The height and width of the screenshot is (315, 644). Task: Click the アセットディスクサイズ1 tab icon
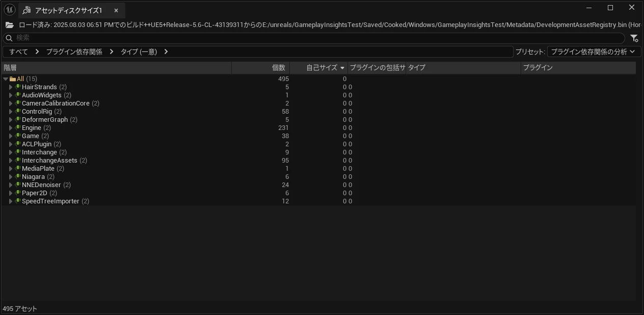pos(27,10)
